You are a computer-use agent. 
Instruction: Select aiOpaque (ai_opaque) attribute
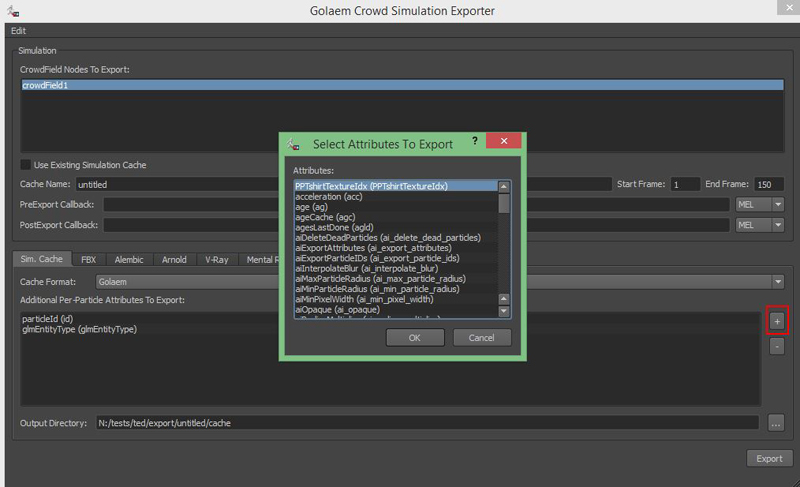[396, 310]
